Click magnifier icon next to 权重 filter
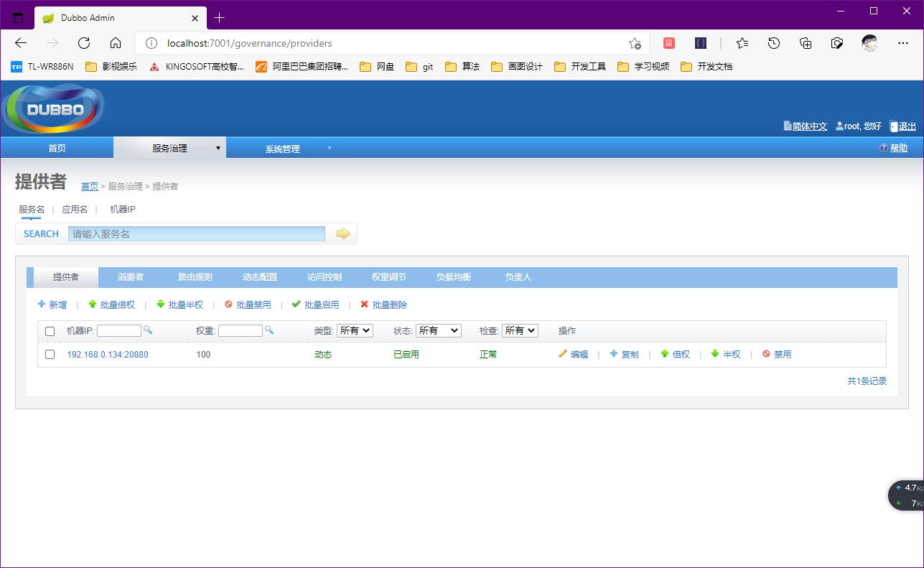 (269, 330)
